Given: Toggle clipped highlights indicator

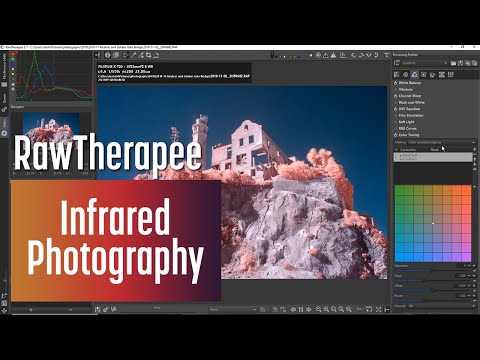Looking at the screenshot, I should coord(333,55).
